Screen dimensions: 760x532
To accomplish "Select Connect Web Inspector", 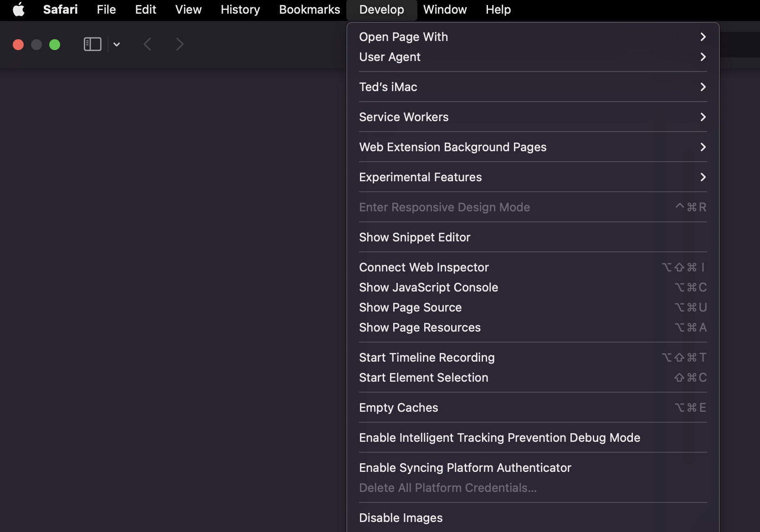I will tap(533, 267).
